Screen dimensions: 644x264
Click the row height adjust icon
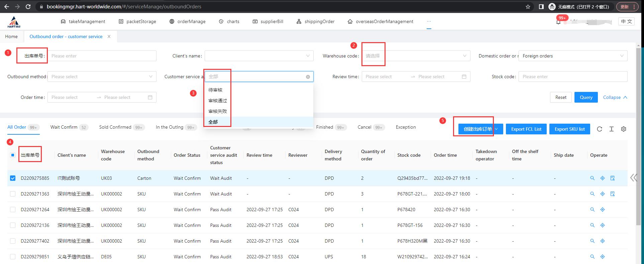611,129
